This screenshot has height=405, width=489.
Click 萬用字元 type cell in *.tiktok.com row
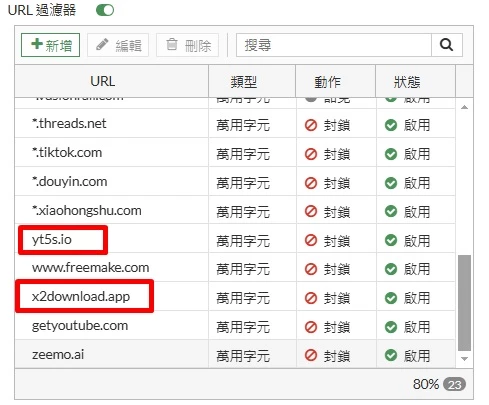click(x=243, y=154)
